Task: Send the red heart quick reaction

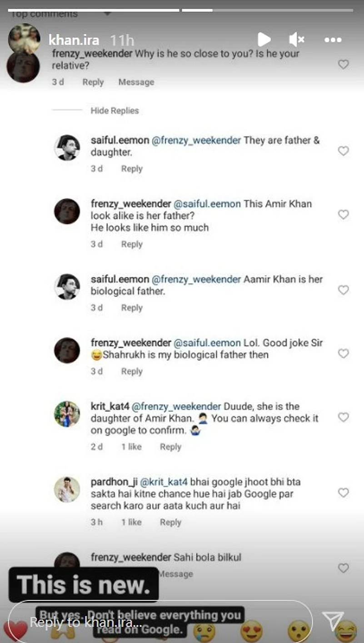Action: pos(15,631)
